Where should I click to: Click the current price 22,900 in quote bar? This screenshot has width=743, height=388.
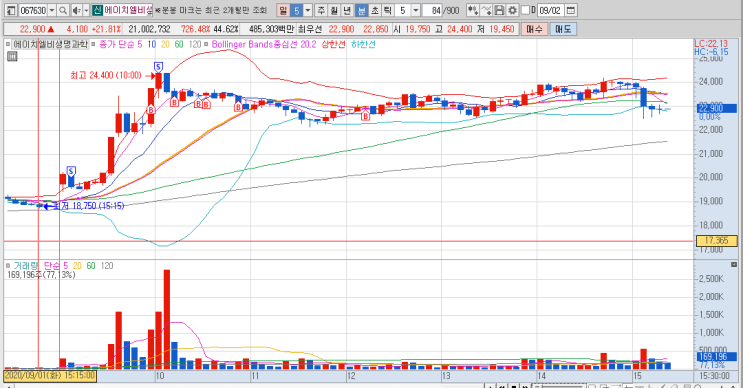[32, 29]
